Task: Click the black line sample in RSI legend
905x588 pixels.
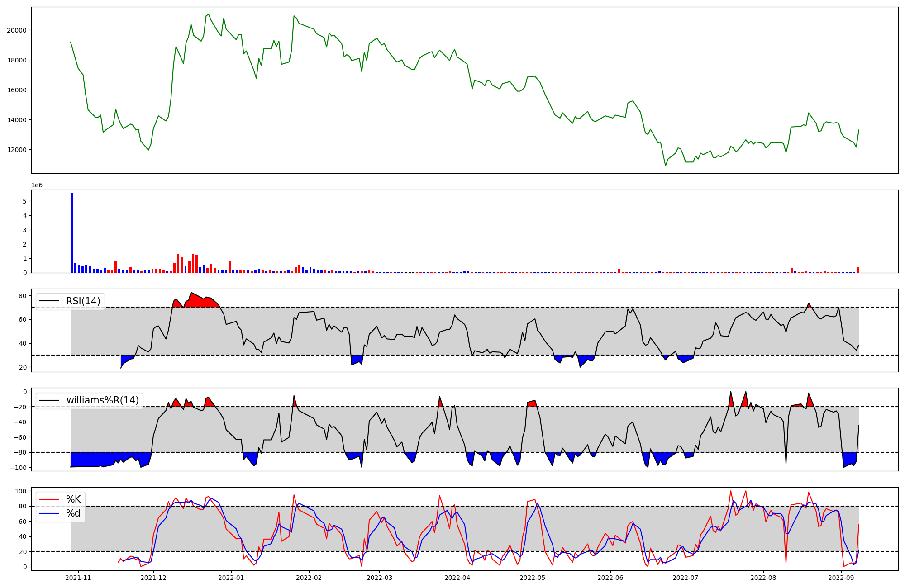Action: pyautogui.click(x=49, y=301)
